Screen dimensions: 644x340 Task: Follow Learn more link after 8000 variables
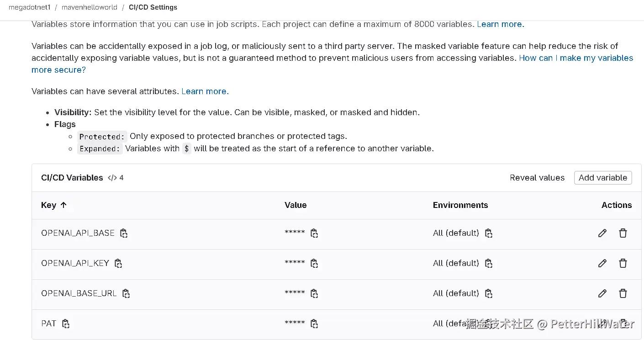(x=500, y=24)
